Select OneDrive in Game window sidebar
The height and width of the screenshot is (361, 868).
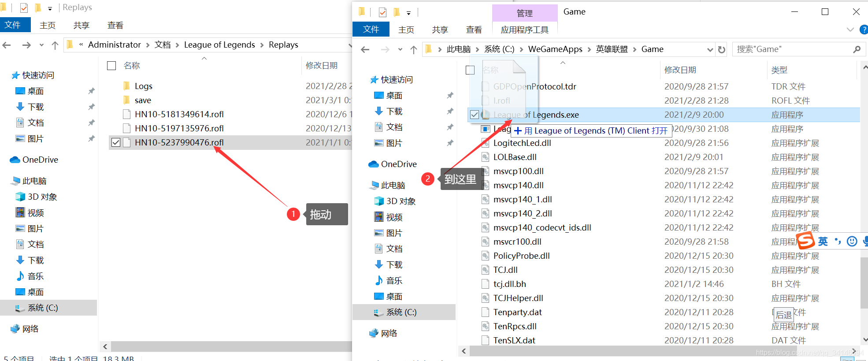pos(399,164)
